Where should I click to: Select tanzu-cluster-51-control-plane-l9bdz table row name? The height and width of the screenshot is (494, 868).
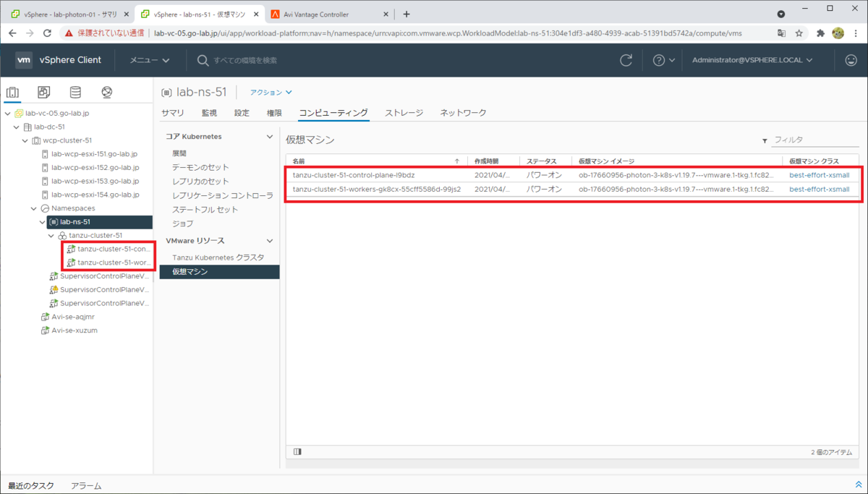pos(354,175)
